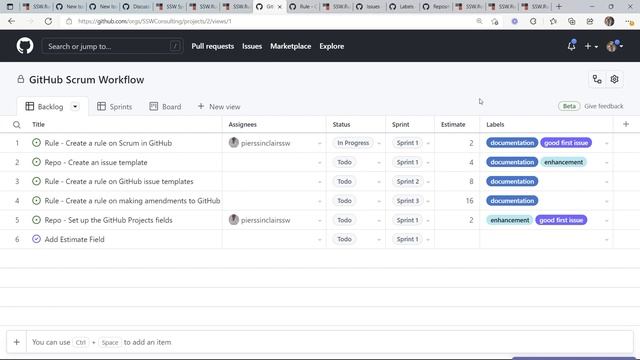Open the Backlog view dropdown arrow
Viewport: 640px width, 360px height.
pyautogui.click(x=75, y=107)
